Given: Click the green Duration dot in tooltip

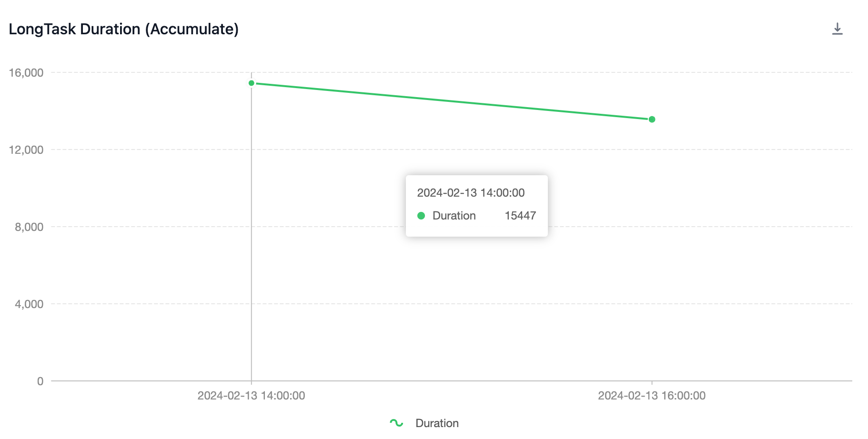Looking at the screenshot, I should pyautogui.click(x=421, y=216).
